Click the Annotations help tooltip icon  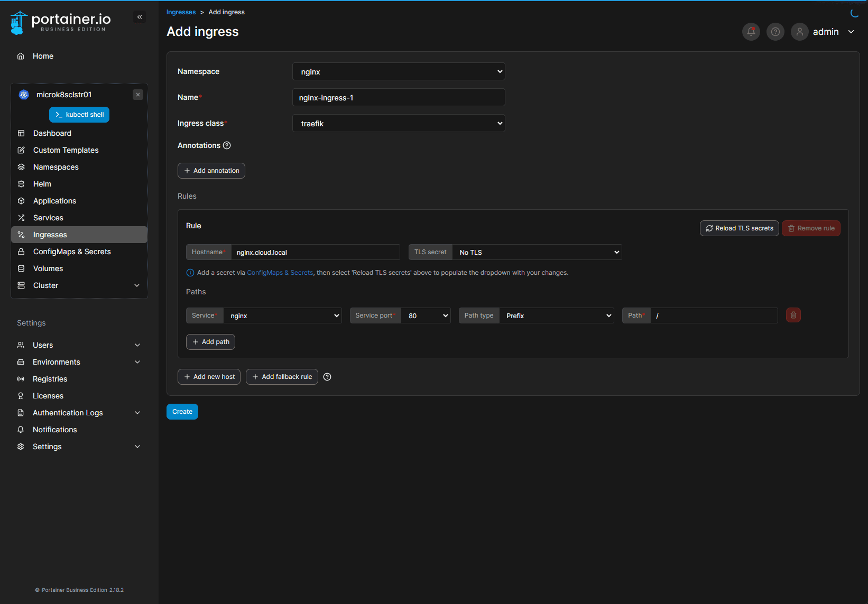point(227,145)
